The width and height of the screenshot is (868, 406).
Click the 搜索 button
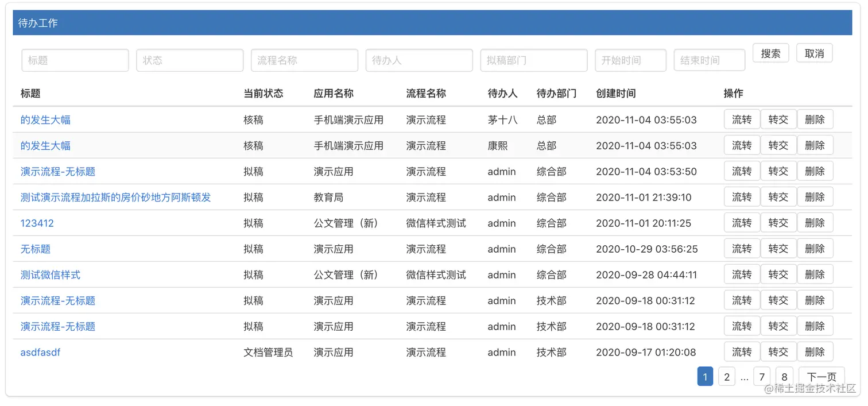[771, 53]
